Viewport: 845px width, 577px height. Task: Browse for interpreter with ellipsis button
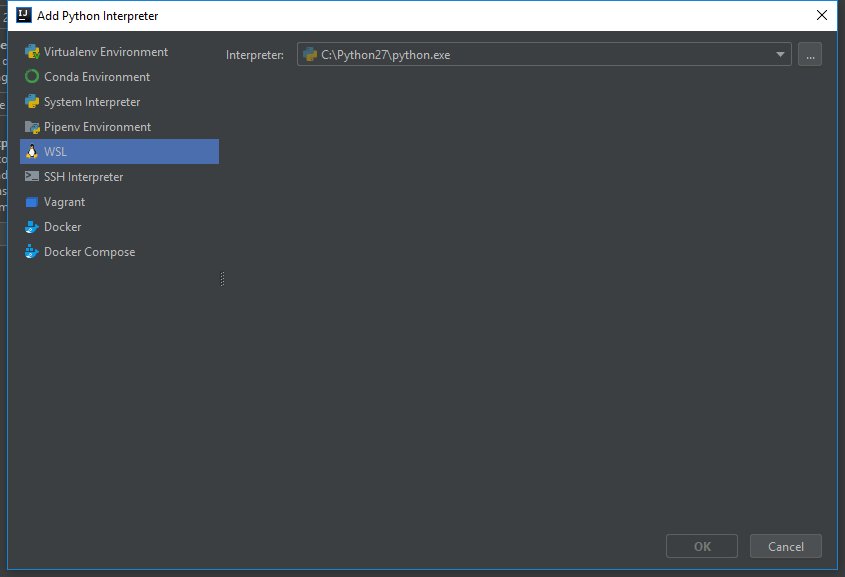tap(809, 54)
